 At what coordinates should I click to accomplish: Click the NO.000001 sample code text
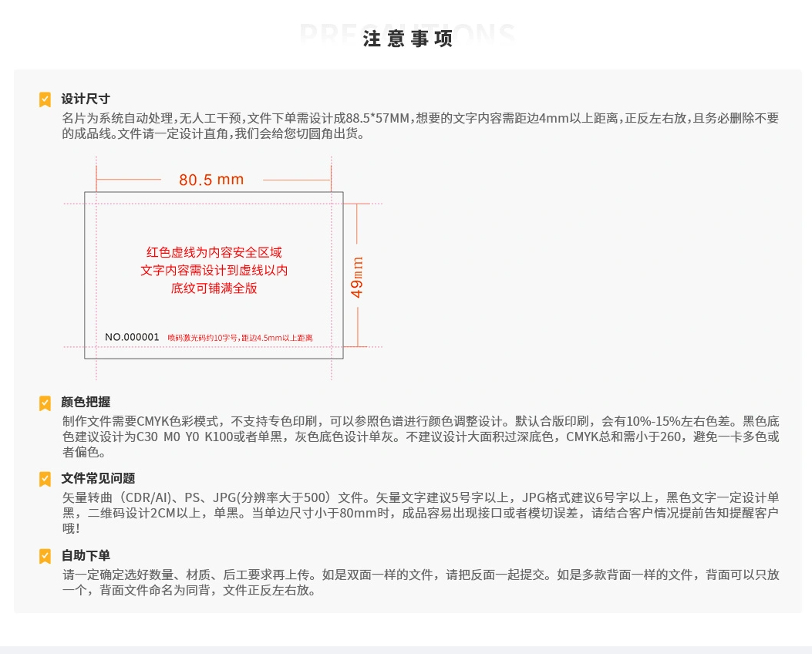coord(132,337)
